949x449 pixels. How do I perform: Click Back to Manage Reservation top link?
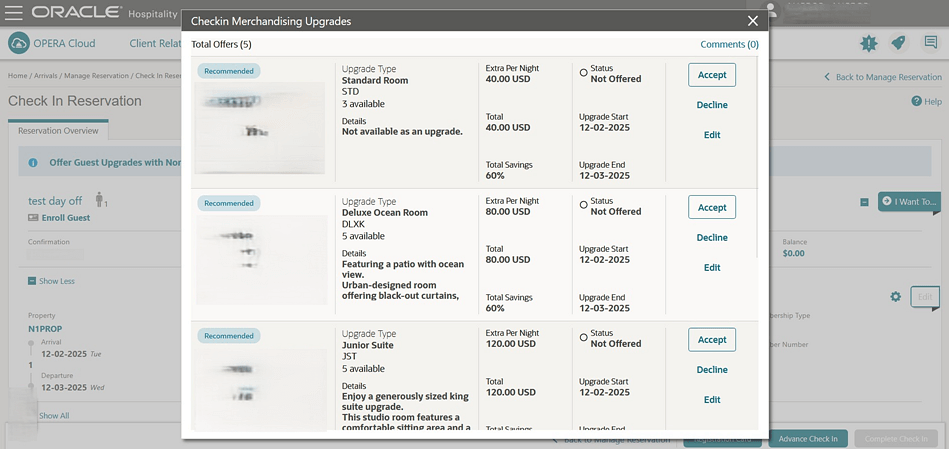[x=883, y=77]
